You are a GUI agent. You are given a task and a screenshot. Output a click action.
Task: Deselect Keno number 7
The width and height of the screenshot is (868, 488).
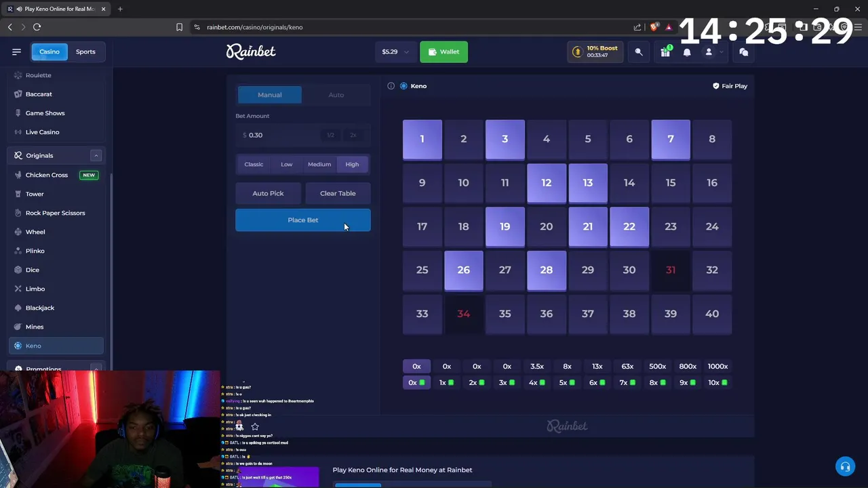(671, 139)
